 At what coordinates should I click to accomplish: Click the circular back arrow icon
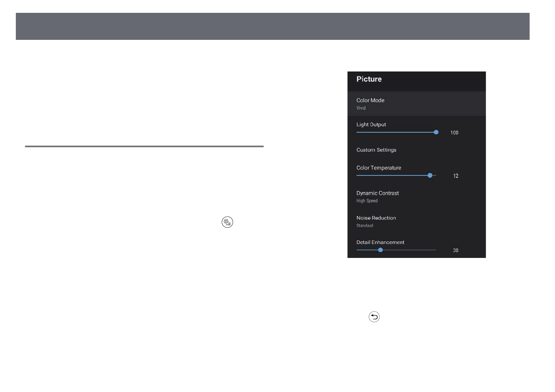coord(374,317)
